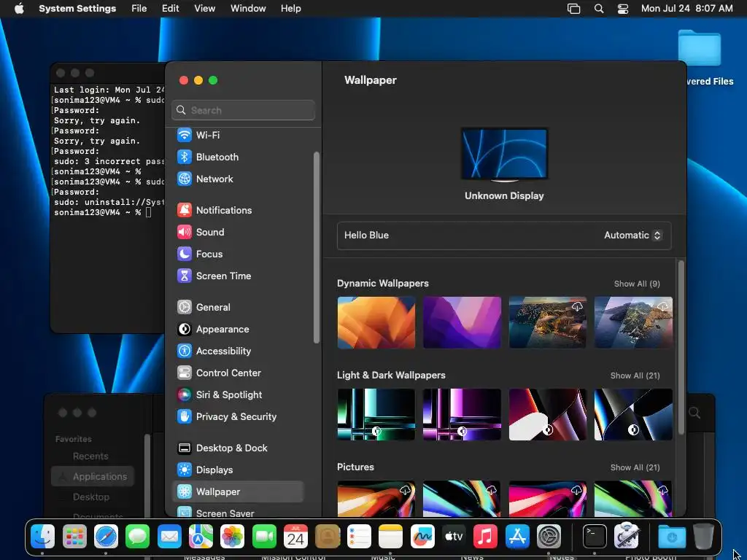The image size is (747, 560).
Task: Open Calendar from the Dock
Action: (x=296, y=537)
